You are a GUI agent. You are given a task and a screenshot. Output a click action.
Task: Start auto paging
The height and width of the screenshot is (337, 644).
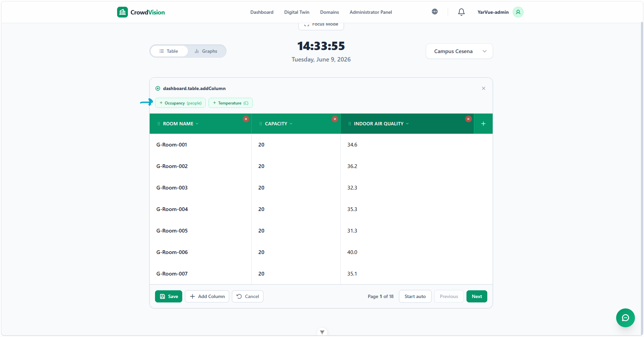tap(415, 296)
